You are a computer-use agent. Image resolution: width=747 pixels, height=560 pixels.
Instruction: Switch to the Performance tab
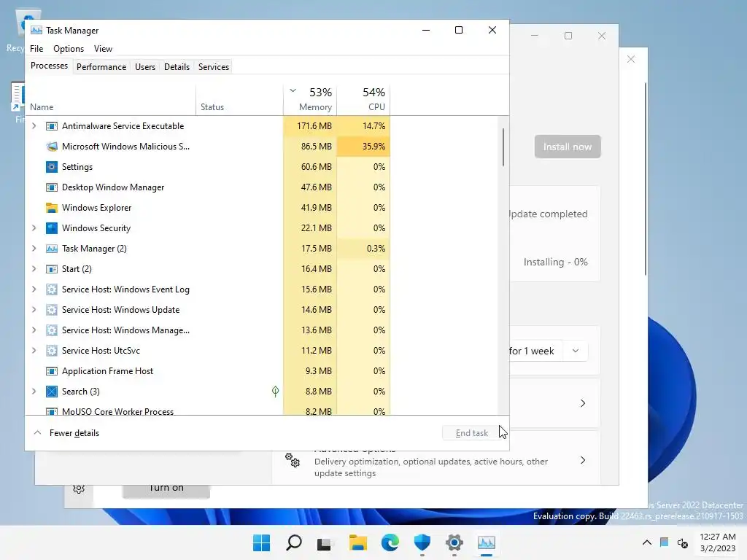[x=101, y=67]
